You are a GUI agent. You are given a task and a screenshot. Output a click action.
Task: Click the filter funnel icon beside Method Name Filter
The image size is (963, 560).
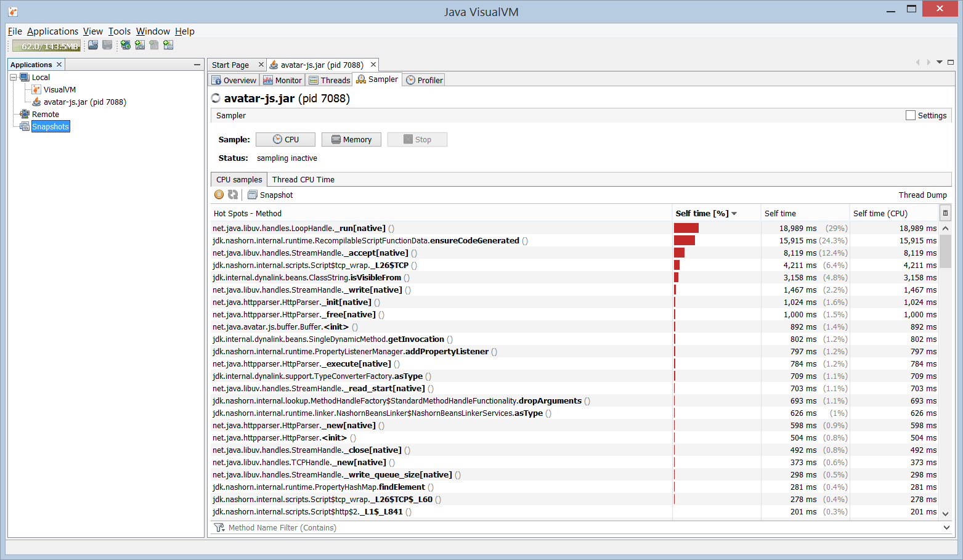(x=219, y=528)
